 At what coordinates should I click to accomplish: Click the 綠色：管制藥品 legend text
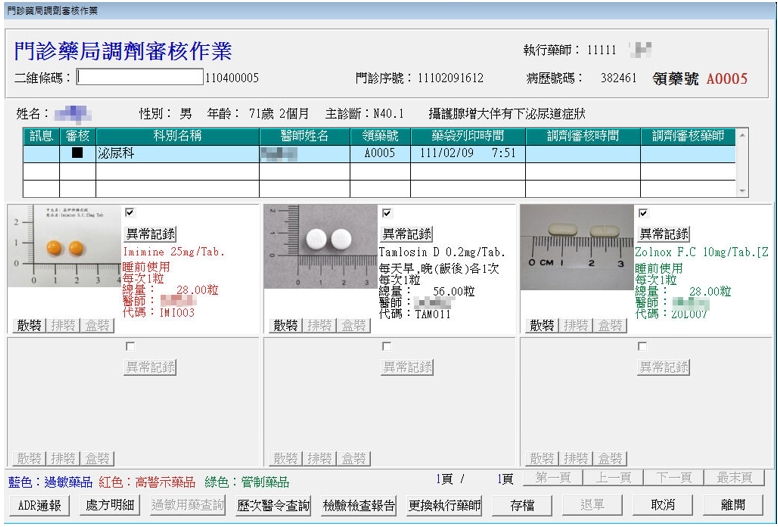point(247,482)
